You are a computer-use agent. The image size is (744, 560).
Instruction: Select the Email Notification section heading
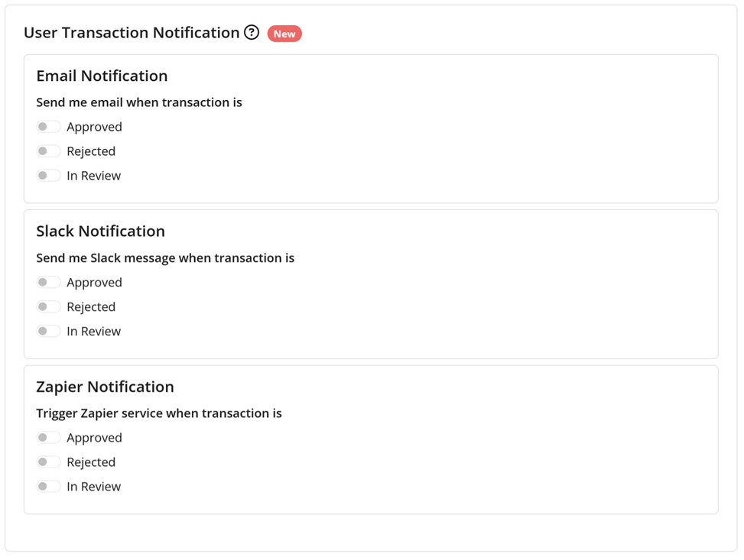[103, 76]
